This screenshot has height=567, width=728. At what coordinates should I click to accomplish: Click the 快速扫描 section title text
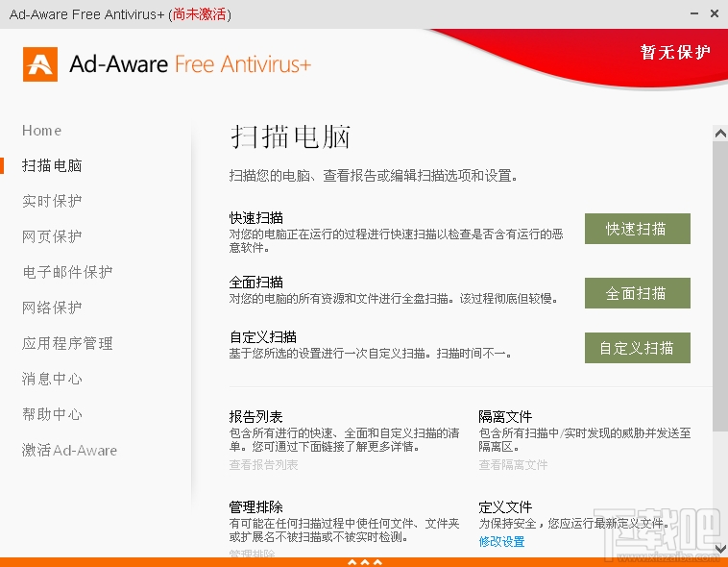pyautogui.click(x=255, y=218)
